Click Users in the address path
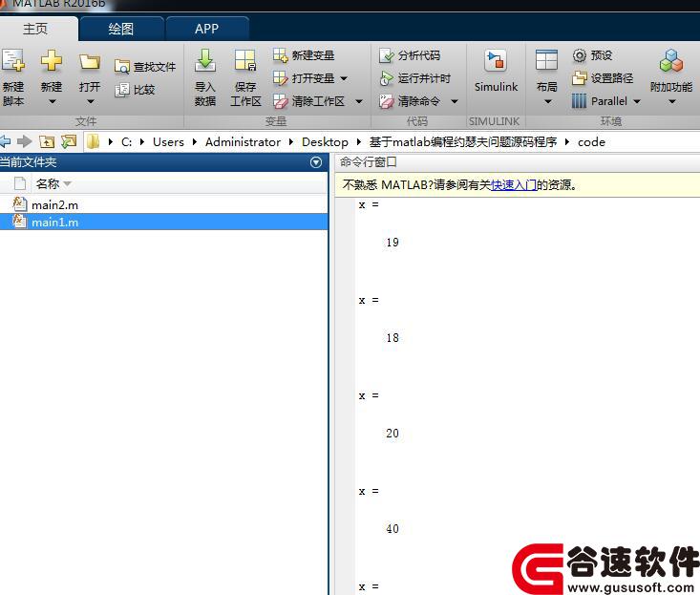This screenshot has height=595, width=700. click(168, 142)
